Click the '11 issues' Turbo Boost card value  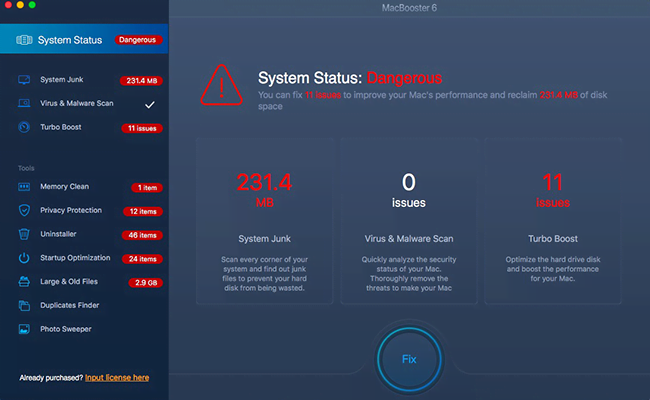(x=553, y=190)
